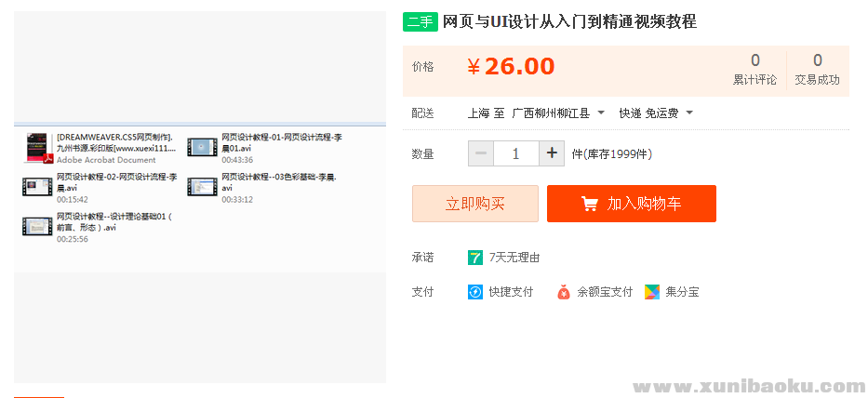This screenshot has width=868, height=398.
Task: Expand the 广西柳州柳江县 destination dropdown
Action: [600, 113]
